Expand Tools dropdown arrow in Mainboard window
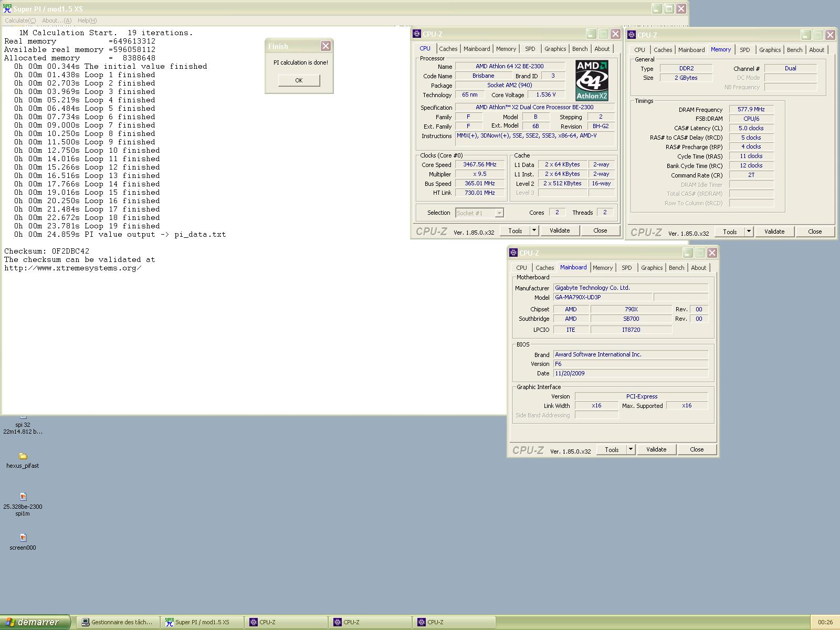This screenshot has width=840, height=630. (x=631, y=449)
